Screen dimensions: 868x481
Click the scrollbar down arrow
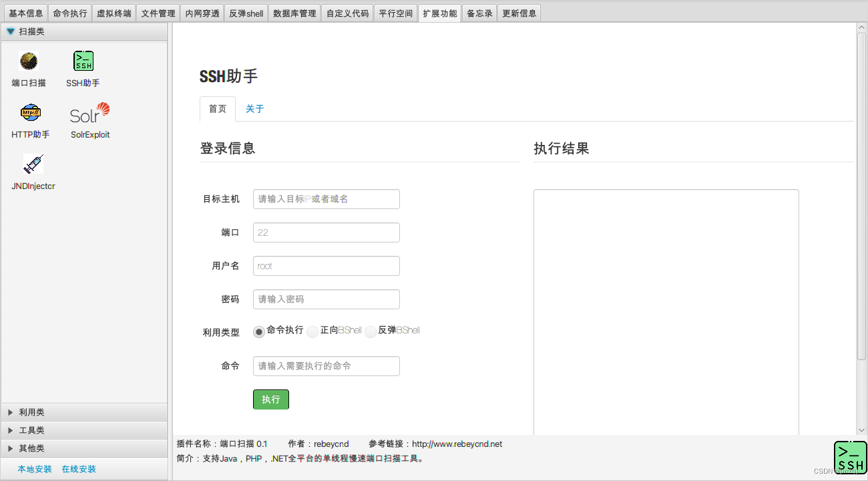click(861, 430)
